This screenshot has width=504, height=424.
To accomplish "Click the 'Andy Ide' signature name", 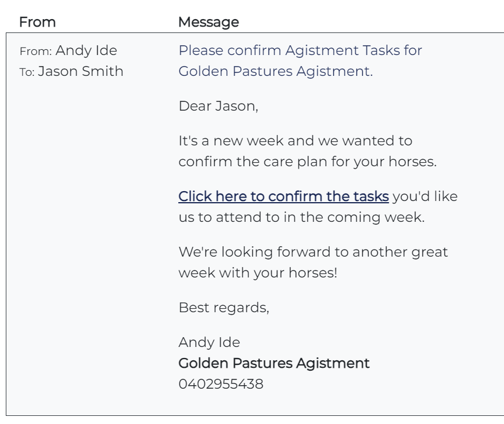I will pyautogui.click(x=209, y=342).
